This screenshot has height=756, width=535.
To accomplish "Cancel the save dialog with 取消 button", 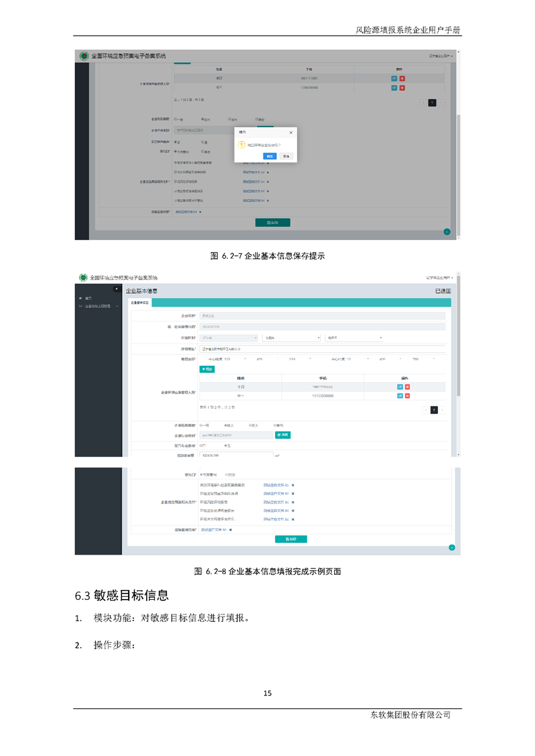I will pyautogui.click(x=286, y=156).
